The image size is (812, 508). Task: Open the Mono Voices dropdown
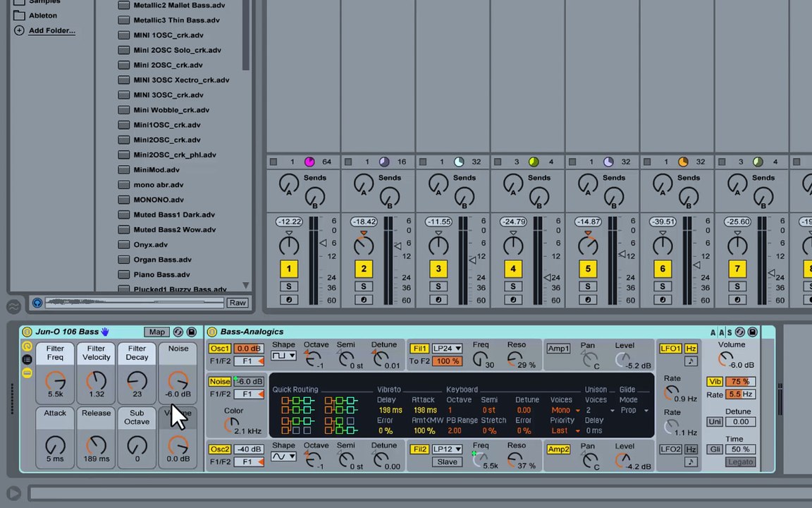pyautogui.click(x=565, y=410)
